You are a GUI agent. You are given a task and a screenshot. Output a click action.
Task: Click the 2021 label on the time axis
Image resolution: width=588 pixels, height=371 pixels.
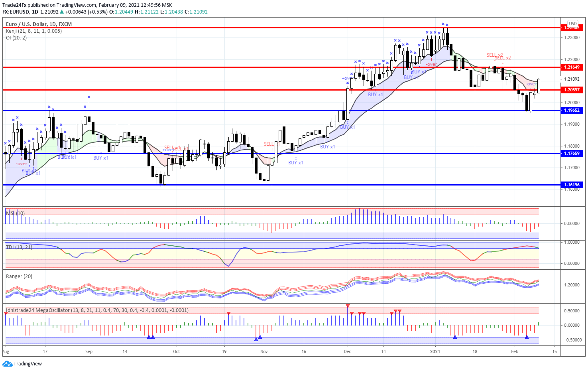[435, 351]
